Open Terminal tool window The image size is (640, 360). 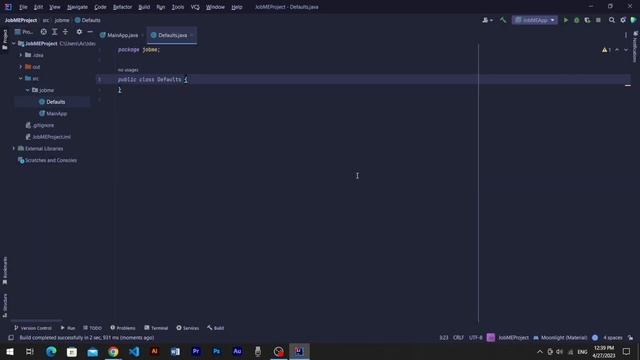[x=156, y=328]
